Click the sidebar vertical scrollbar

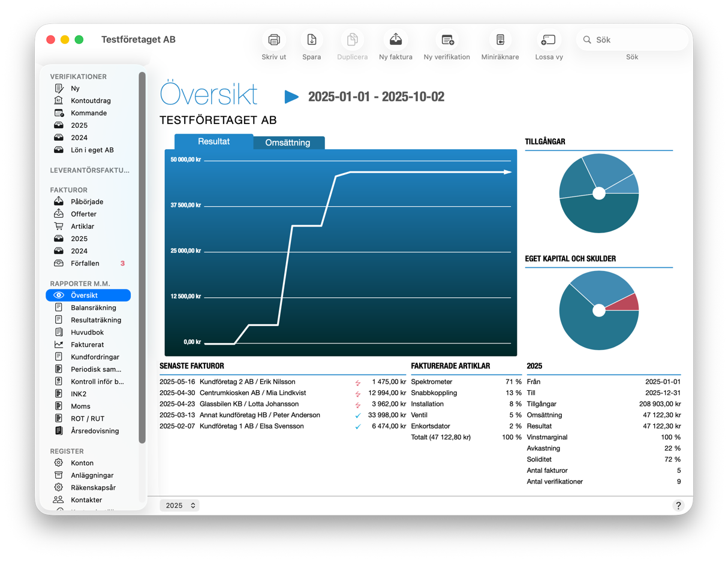pos(142,258)
